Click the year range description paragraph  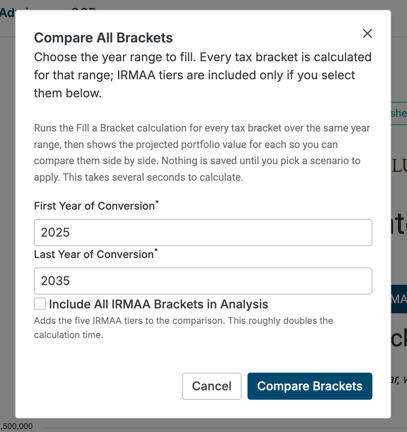[x=203, y=75]
